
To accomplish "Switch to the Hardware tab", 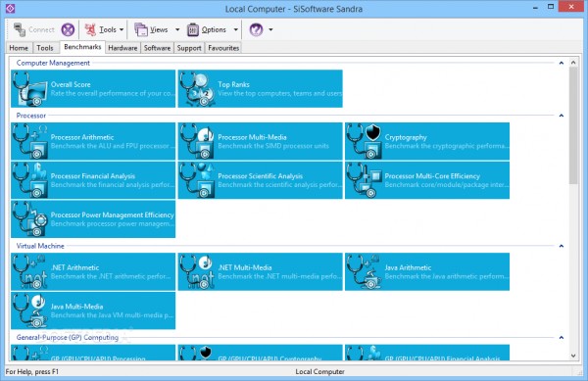I will pos(122,48).
